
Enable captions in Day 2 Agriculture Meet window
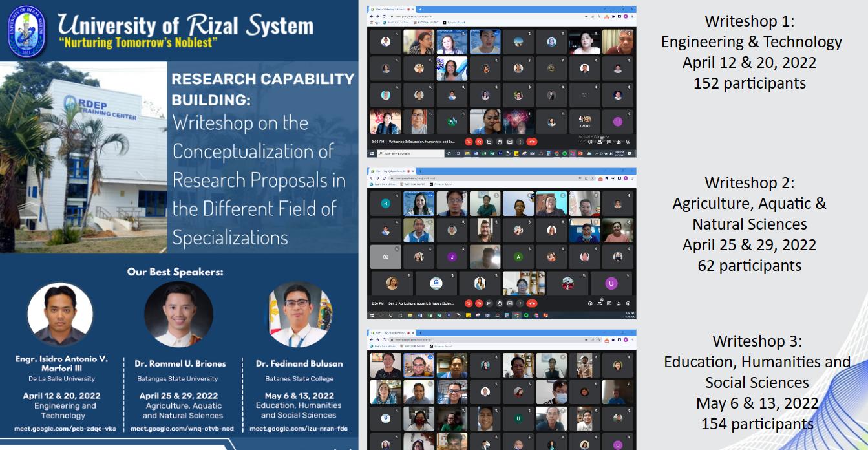point(489,303)
